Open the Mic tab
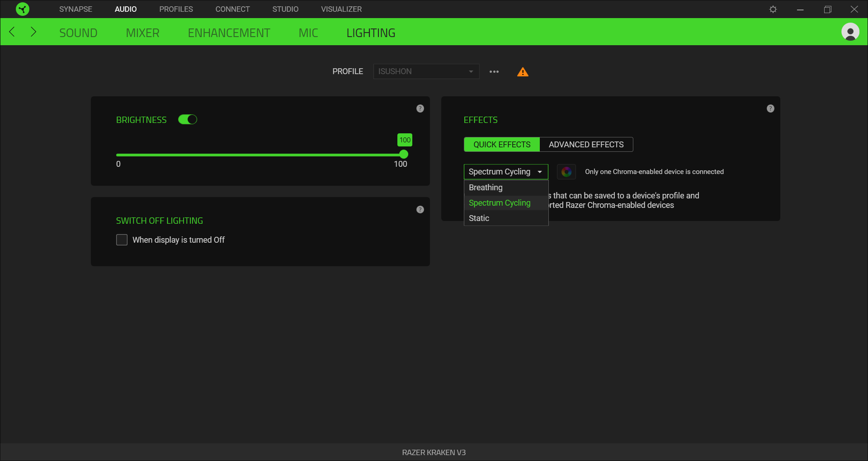Image resolution: width=868 pixels, height=461 pixels. click(308, 33)
